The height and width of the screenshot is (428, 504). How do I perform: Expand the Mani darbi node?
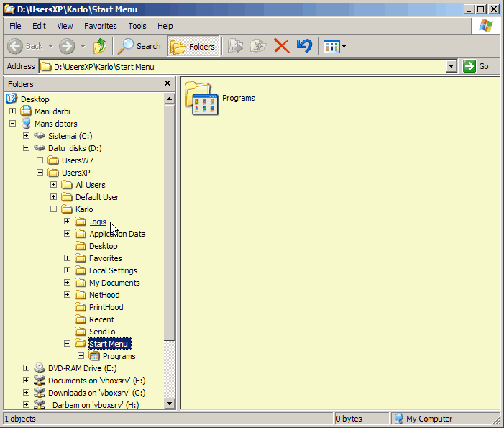click(12, 111)
